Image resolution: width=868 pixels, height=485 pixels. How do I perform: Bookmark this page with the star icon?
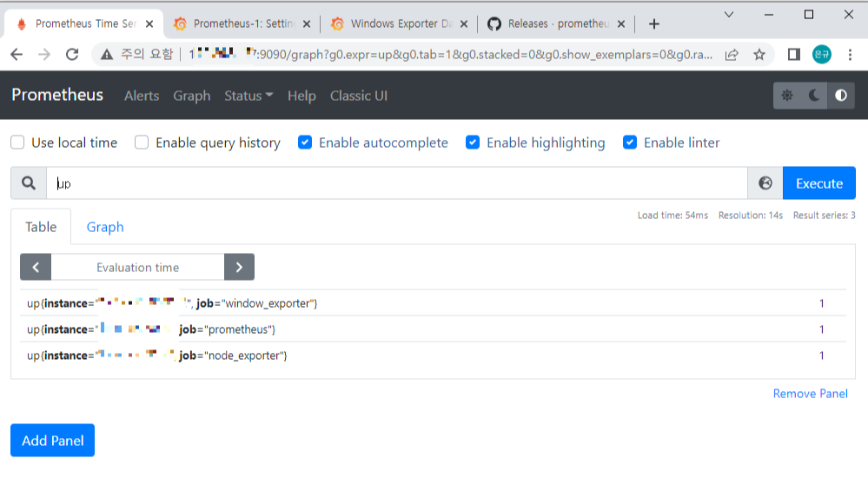pos(759,54)
